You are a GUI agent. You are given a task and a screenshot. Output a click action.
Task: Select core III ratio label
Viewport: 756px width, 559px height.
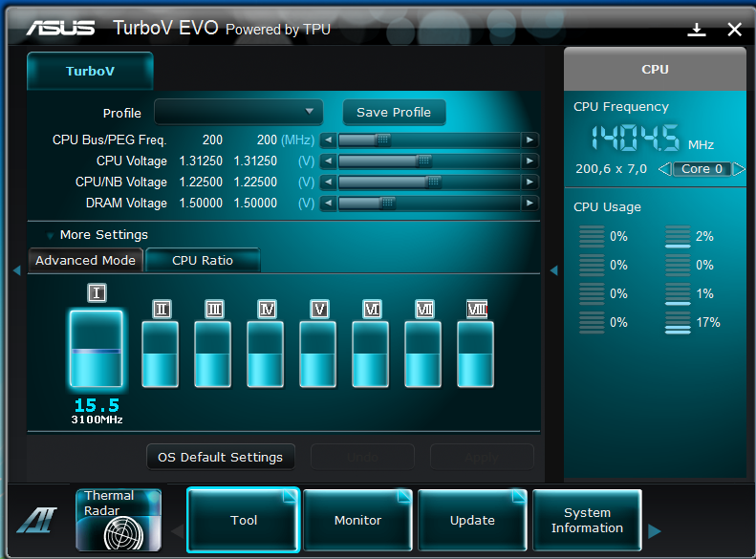(x=214, y=309)
